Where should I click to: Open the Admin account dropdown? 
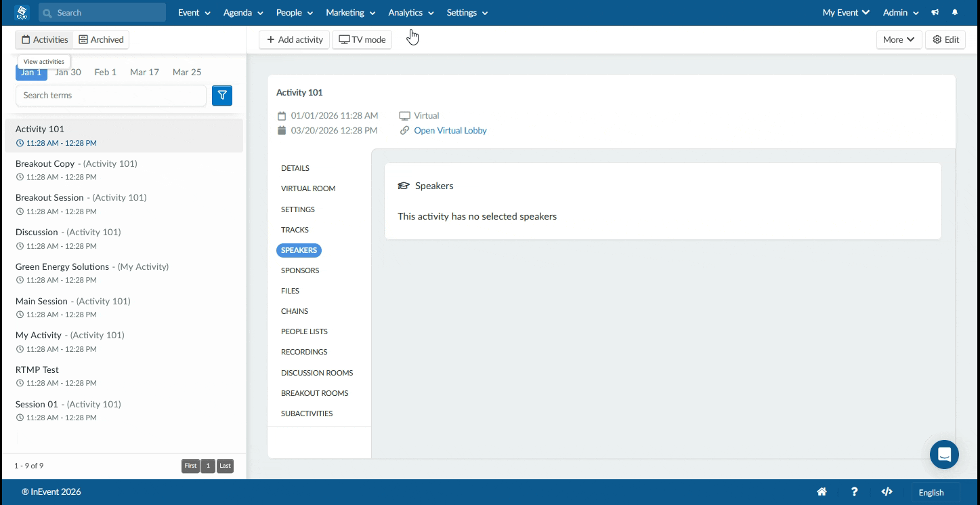pyautogui.click(x=901, y=12)
